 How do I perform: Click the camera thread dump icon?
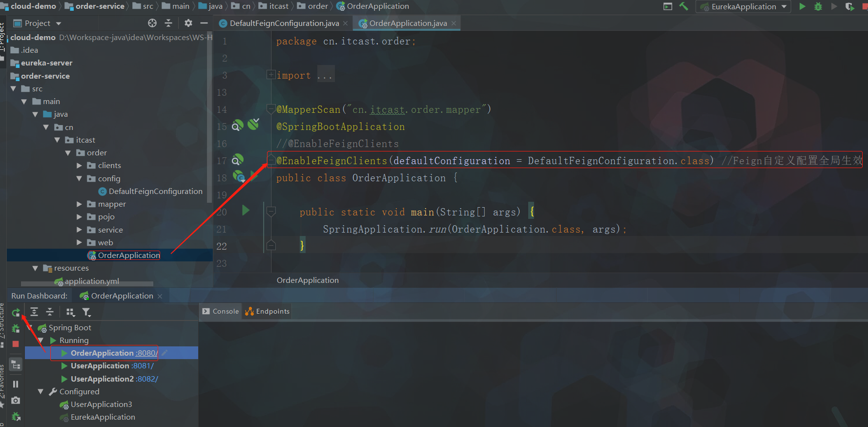point(16,400)
